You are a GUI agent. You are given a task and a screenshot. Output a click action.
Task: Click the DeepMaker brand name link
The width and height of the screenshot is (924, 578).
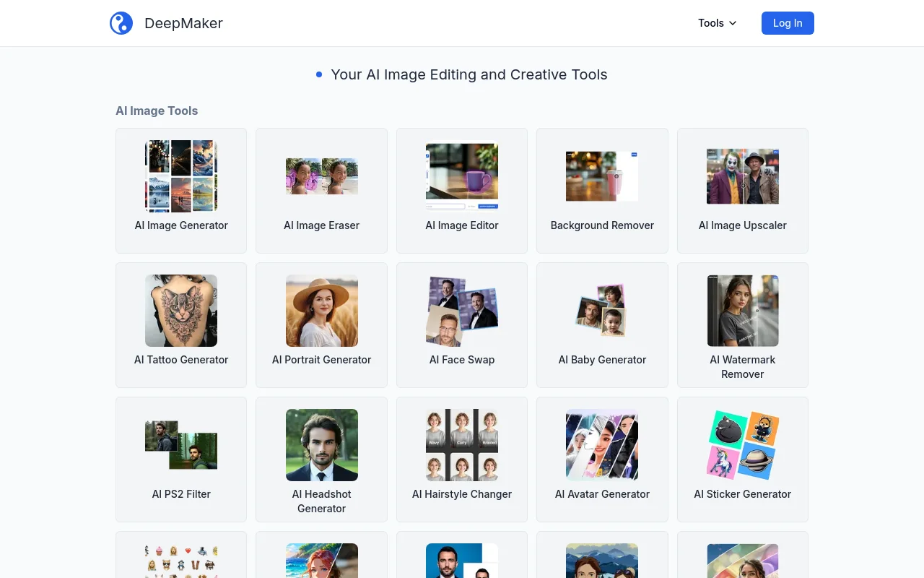[183, 23]
